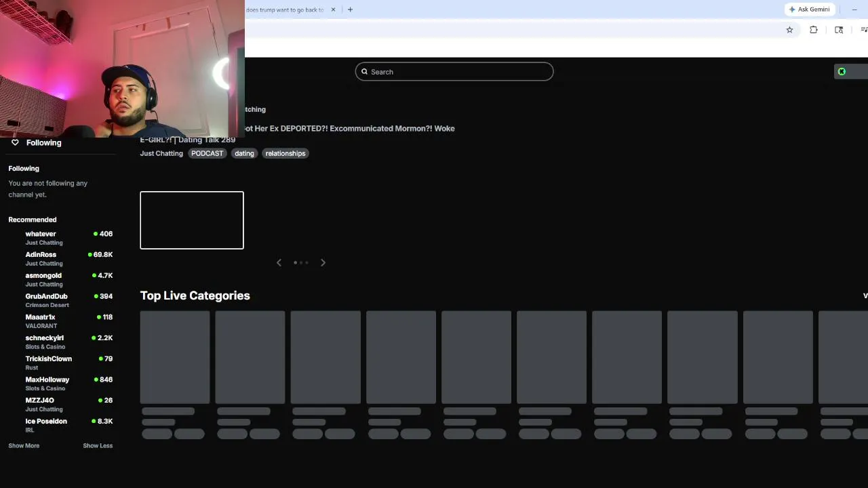Click the magnifier icon in Search box
868x488 pixels.
pos(364,72)
